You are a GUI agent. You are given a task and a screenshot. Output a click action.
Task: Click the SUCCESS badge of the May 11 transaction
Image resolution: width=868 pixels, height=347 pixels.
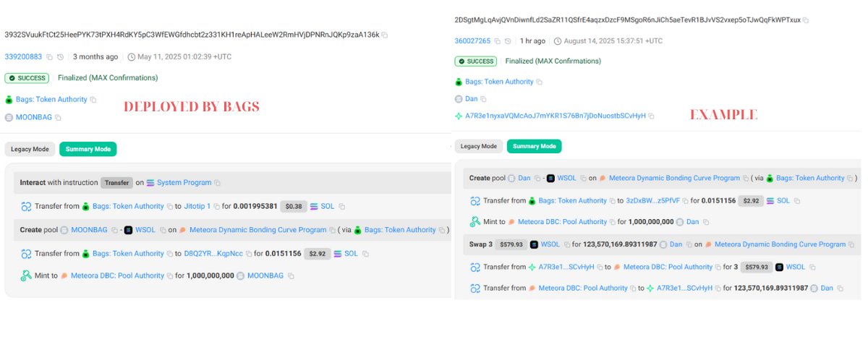(x=27, y=78)
